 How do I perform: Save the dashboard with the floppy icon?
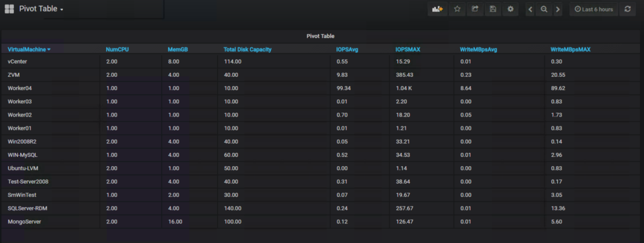click(493, 9)
